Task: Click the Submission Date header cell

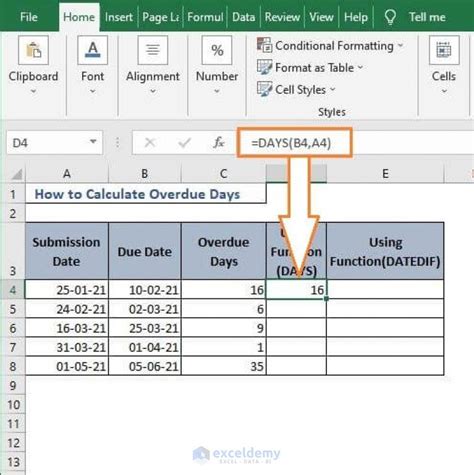Action: 67,251
